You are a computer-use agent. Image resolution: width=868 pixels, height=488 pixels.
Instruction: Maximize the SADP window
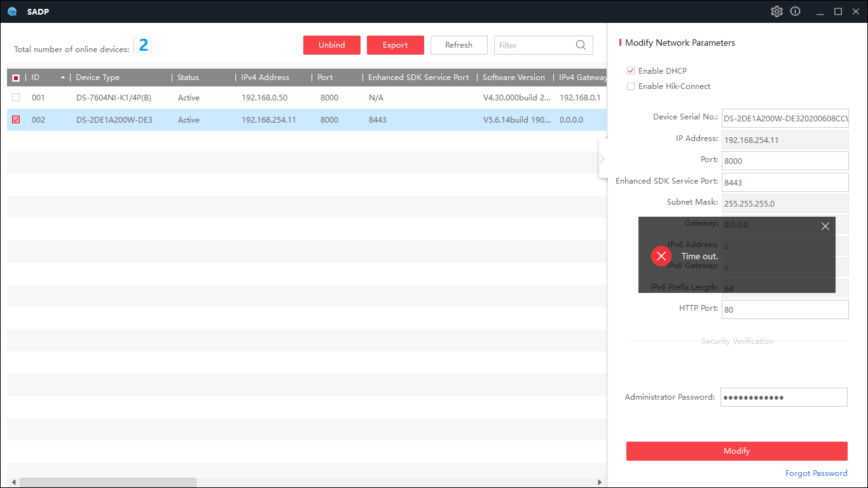click(x=838, y=11)
